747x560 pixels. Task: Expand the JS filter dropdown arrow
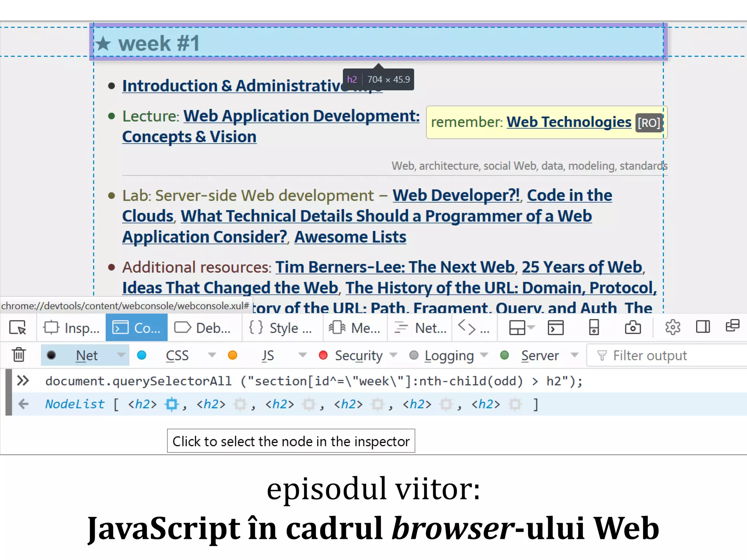point(302,355)
